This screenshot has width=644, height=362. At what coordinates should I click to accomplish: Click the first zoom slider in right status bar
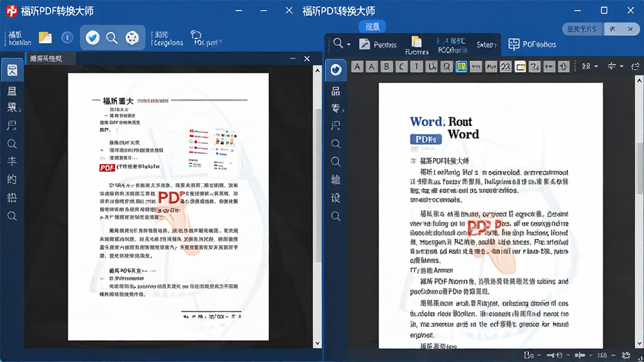click(555, 355)
